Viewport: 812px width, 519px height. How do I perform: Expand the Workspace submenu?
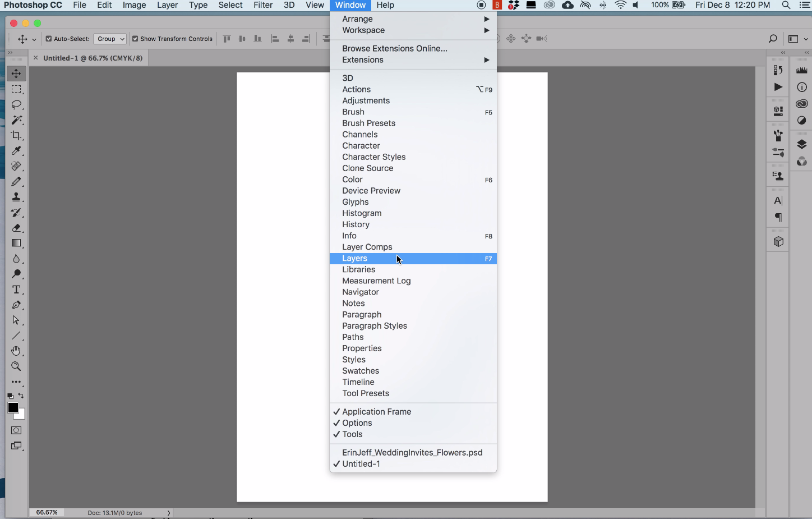(x=413, y=30)
